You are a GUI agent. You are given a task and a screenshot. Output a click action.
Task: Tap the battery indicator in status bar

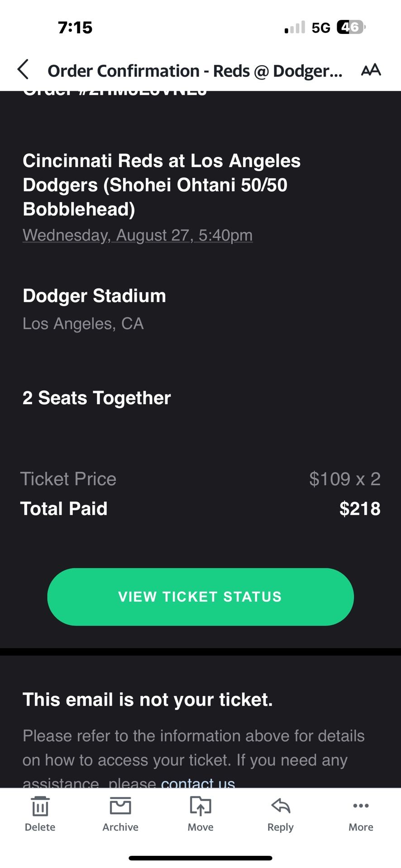click(351, 28)
